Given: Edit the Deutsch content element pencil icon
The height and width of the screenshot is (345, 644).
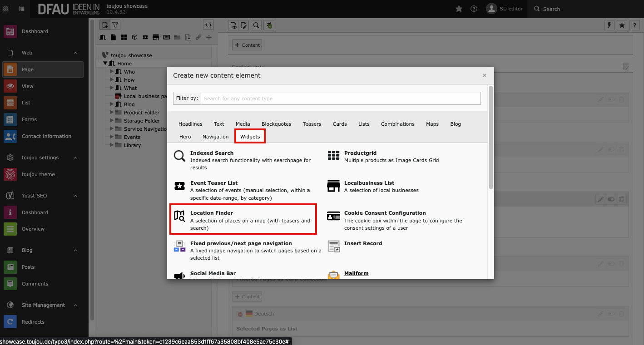Looking at the screenshot, I should tap(600, 314).
